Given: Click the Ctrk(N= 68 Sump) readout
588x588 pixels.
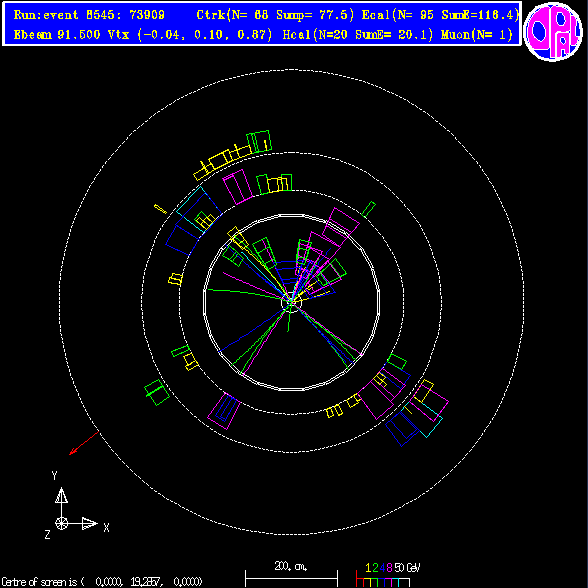Looking at the screenshot, I should pos(275,15).
